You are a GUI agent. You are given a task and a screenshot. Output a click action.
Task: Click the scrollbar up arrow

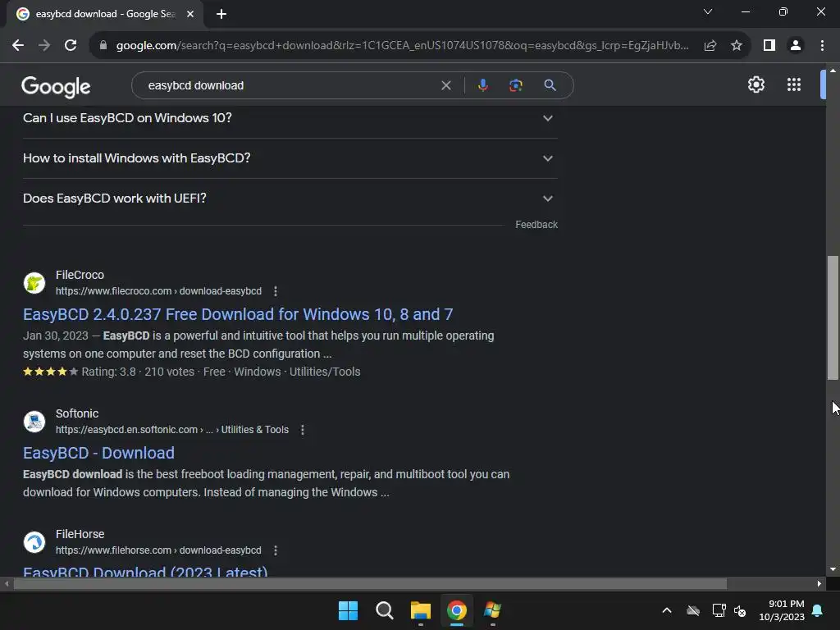pos(833,71)
